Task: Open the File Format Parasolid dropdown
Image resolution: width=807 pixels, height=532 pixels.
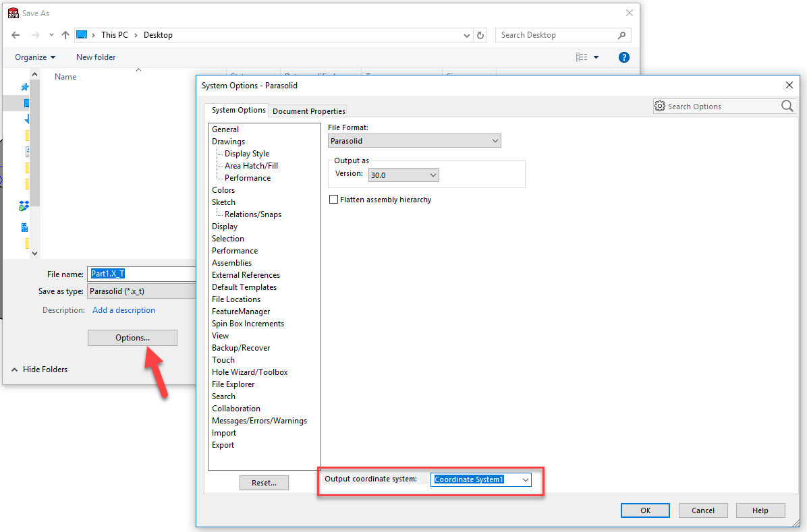Action: [x=414, y=141]
